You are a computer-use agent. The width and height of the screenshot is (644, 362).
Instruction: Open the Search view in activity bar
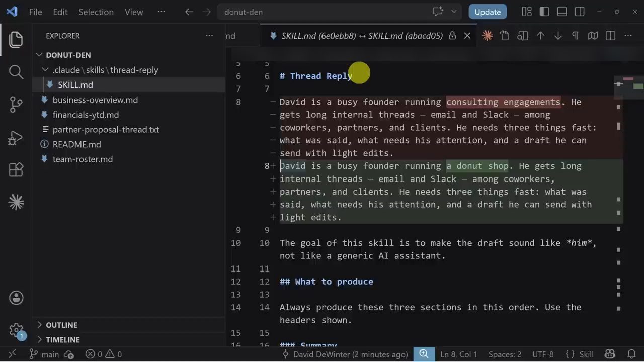click(x=16, y=72)
